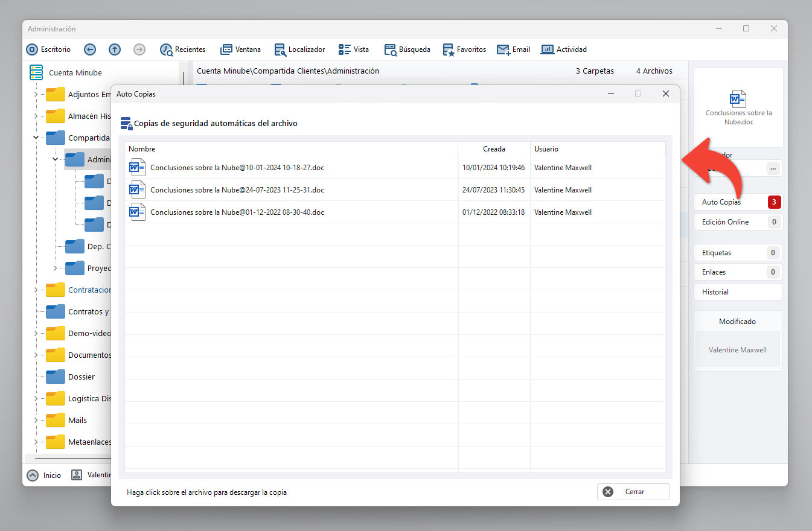
Task: Open Ventana in the toolbar
Action: coord(241,49)
